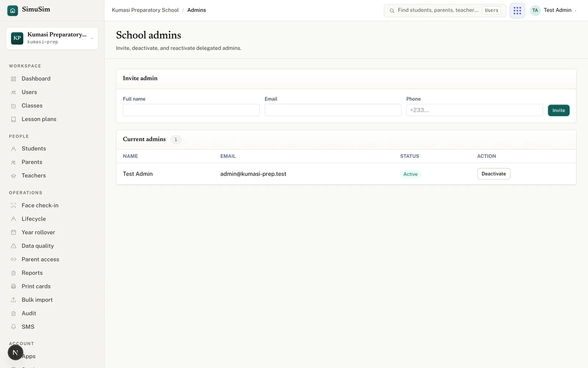Click the STATUS column header
The height and width of the screenshot is (368, 588).
(409, 156)
